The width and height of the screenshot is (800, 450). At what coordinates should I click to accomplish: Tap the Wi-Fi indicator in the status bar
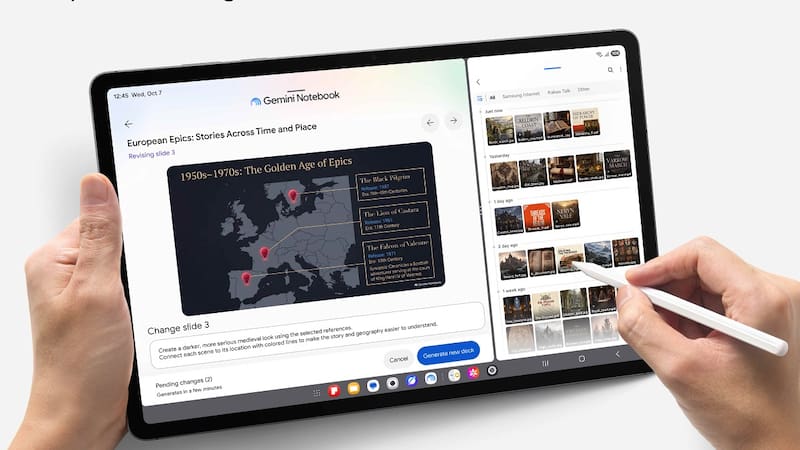coord(598,54)
